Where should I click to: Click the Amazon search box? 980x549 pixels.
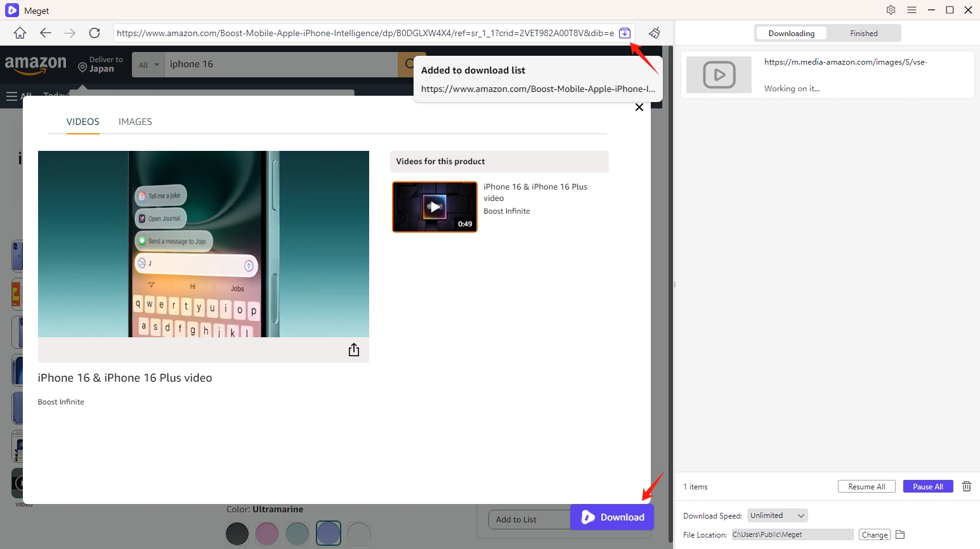coord(281,65)
